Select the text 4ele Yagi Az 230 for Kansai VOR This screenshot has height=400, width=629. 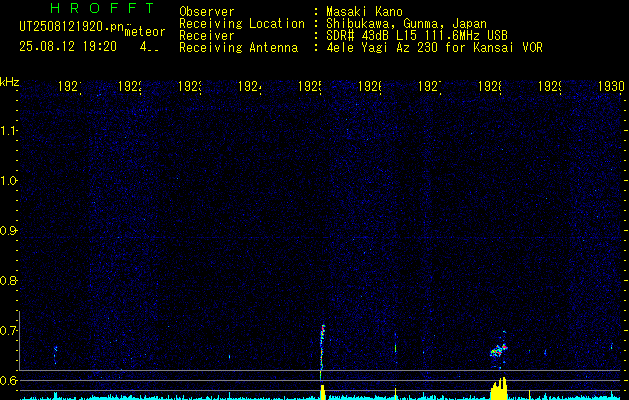[x=434, y=48]
